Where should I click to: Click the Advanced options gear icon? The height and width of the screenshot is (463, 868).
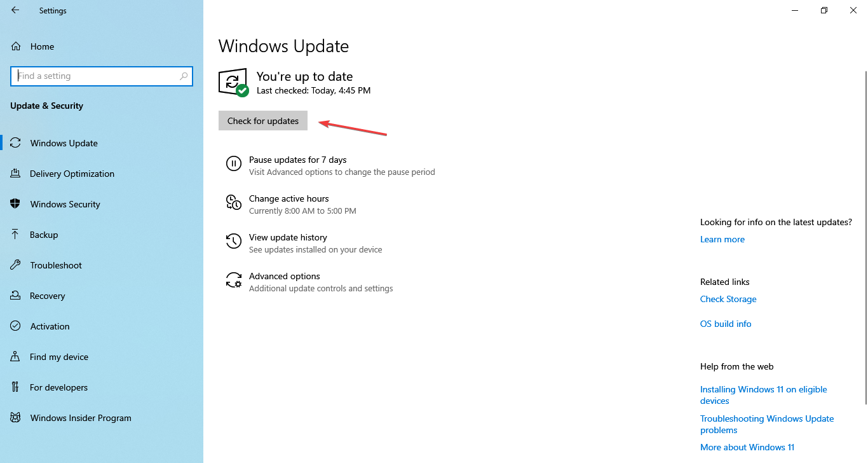pos(234,280)
